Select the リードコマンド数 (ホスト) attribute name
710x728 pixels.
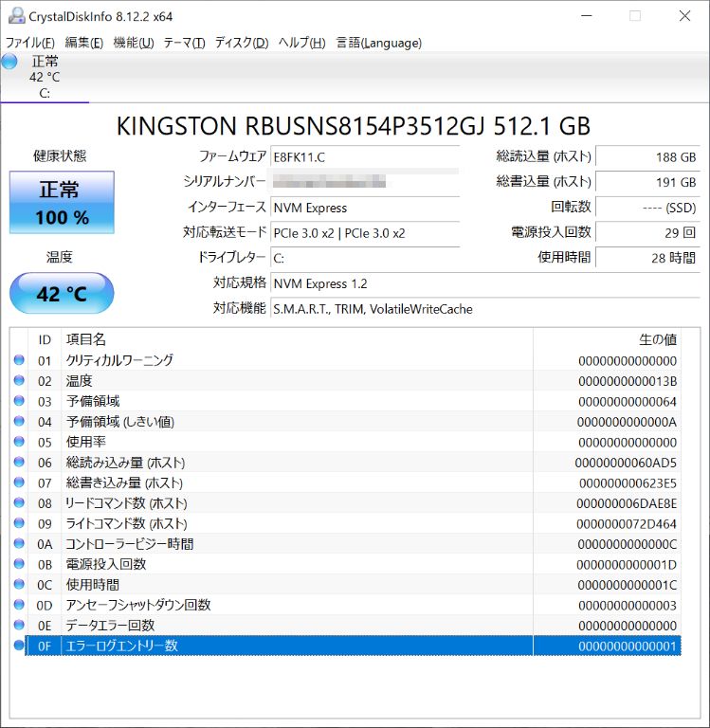(126, 503)
